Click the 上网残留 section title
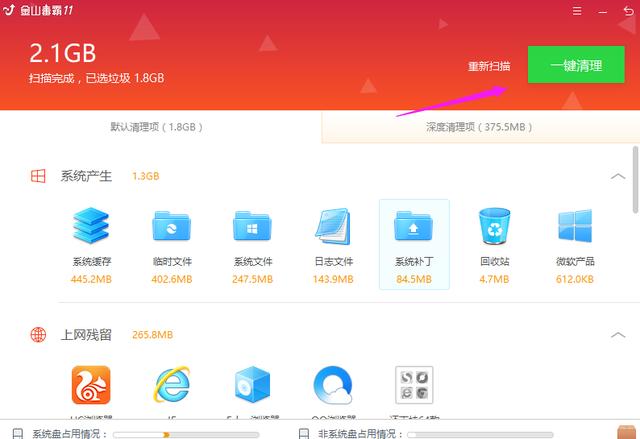Screen dimensions: 640x439 pos(86,335)
